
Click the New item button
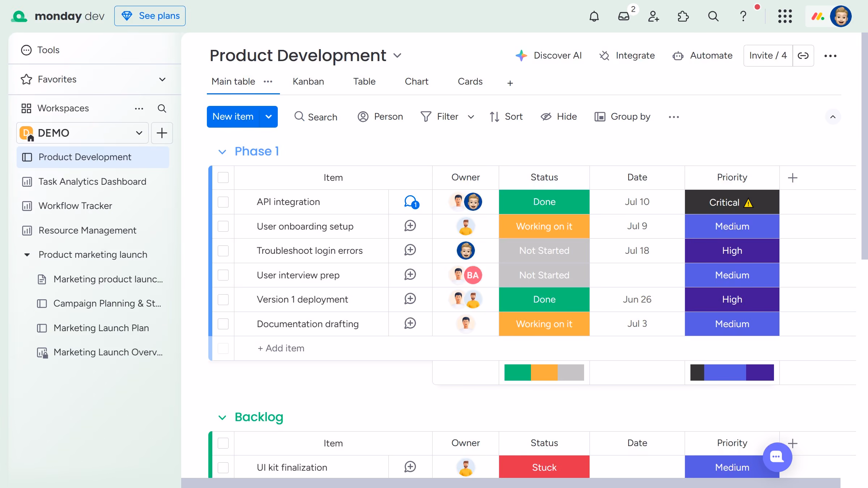pos(233,117)
